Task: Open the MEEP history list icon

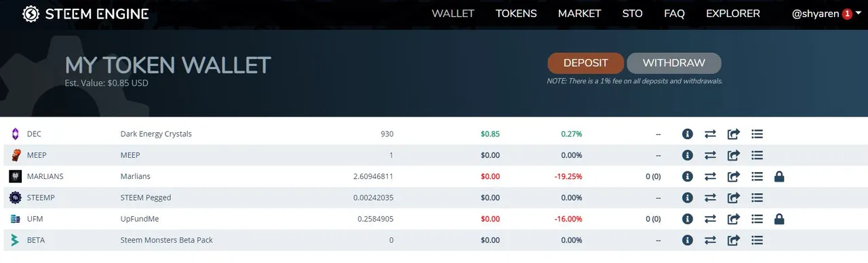Action: 757,155
